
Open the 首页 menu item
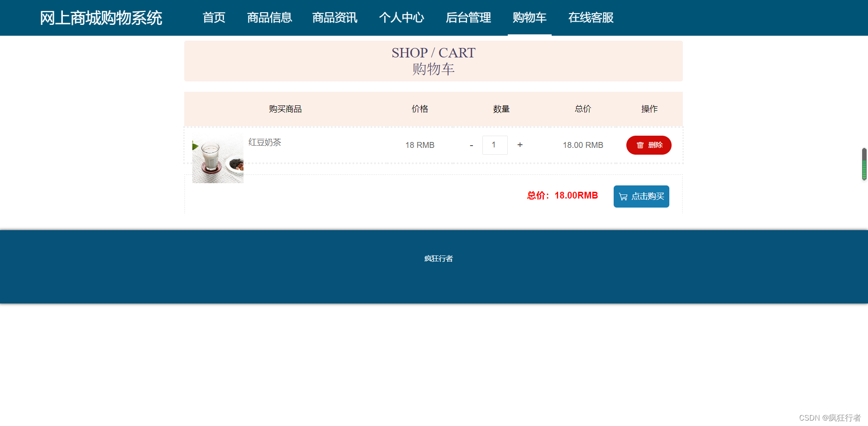214,18
